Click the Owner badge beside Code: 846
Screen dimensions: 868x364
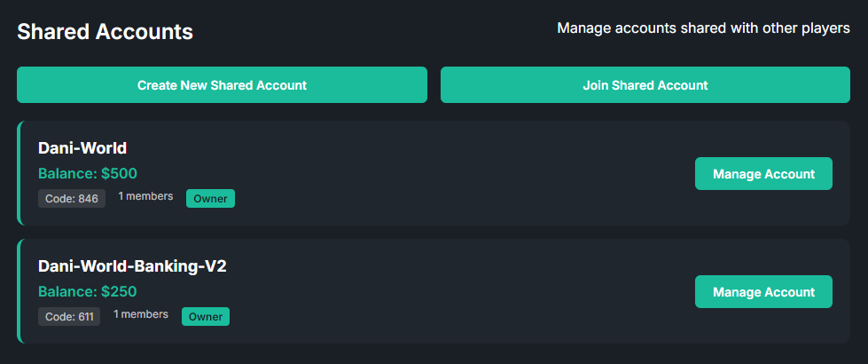click(210, 198)
